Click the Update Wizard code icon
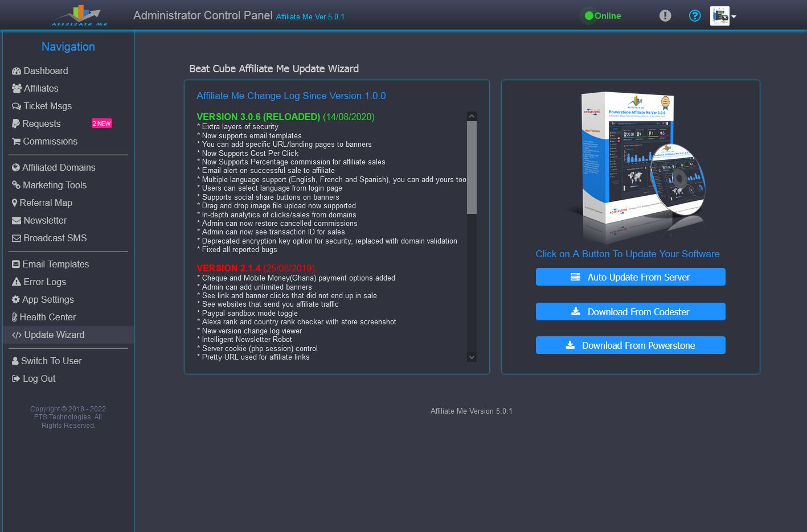This screenshot has width=807, height=532. pos(17,335)
